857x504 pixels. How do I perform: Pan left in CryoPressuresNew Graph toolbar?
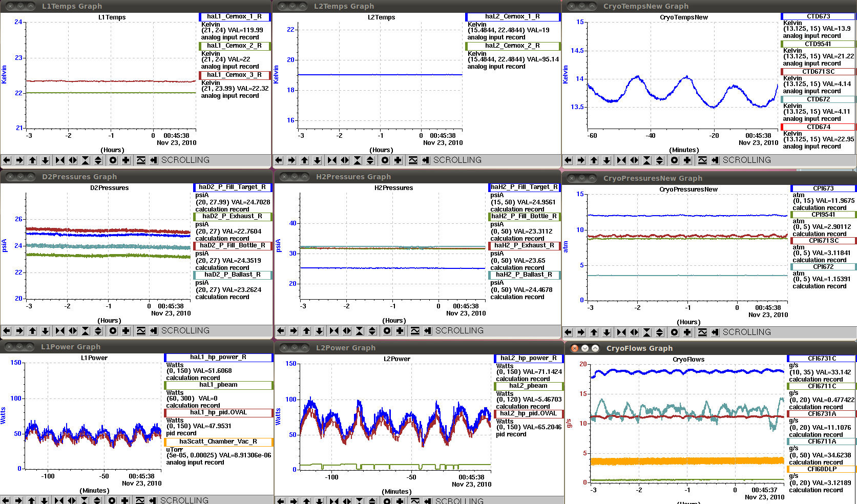568,332
